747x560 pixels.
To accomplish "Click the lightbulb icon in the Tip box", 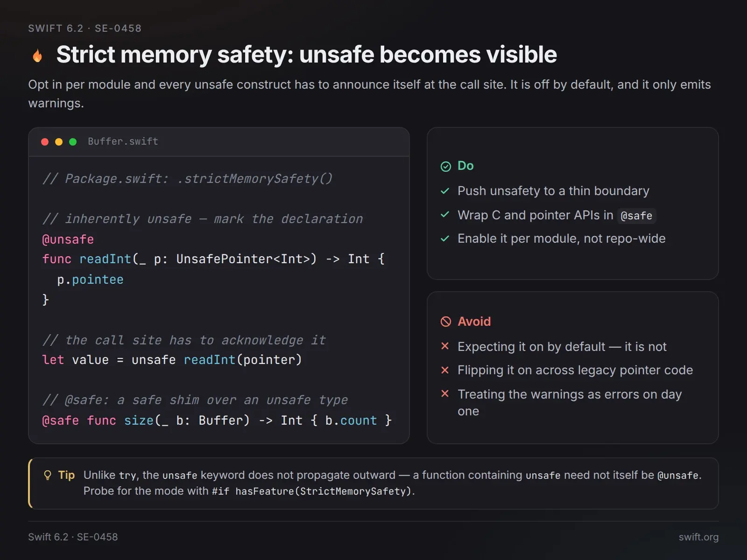I will click(x=47, y=476).
